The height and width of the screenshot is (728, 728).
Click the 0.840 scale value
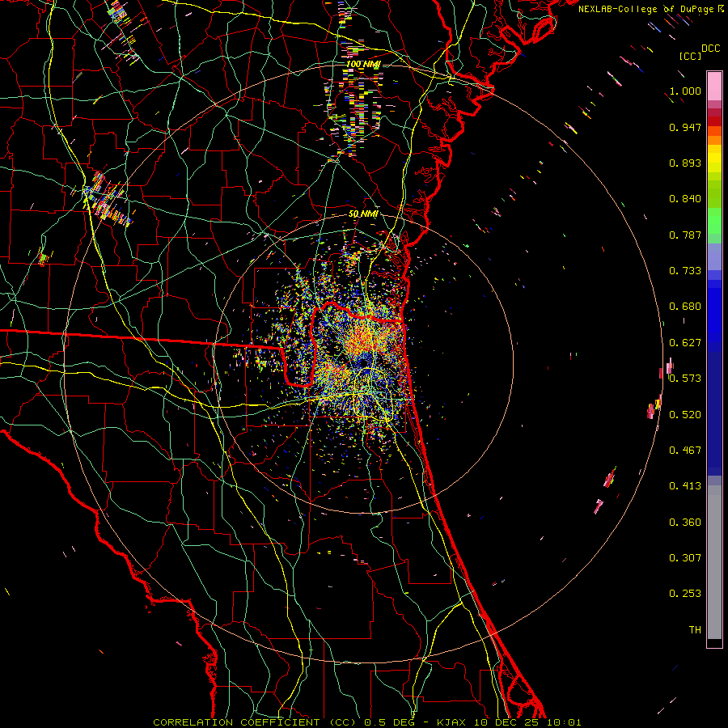click(685, 199)
